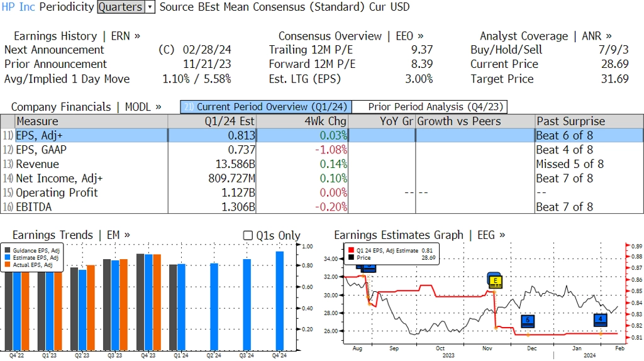Select the Net Income, Adj+ measure row
The image size is (644, 361).
point(322,178)
